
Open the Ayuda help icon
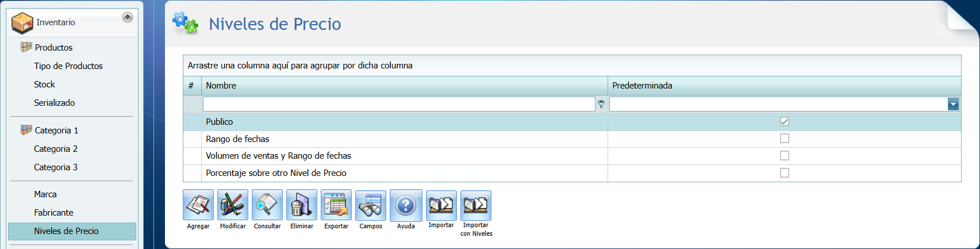(x=406, y=205)
